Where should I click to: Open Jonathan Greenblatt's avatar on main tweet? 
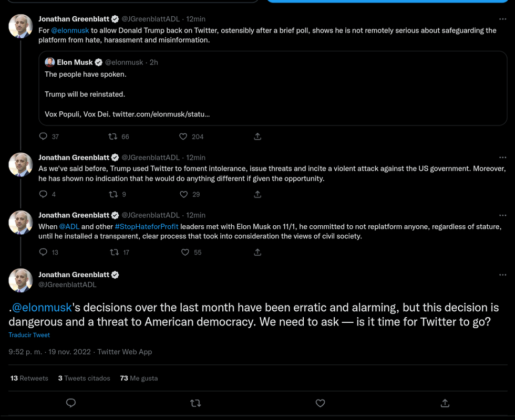click(x=20, y=280)
